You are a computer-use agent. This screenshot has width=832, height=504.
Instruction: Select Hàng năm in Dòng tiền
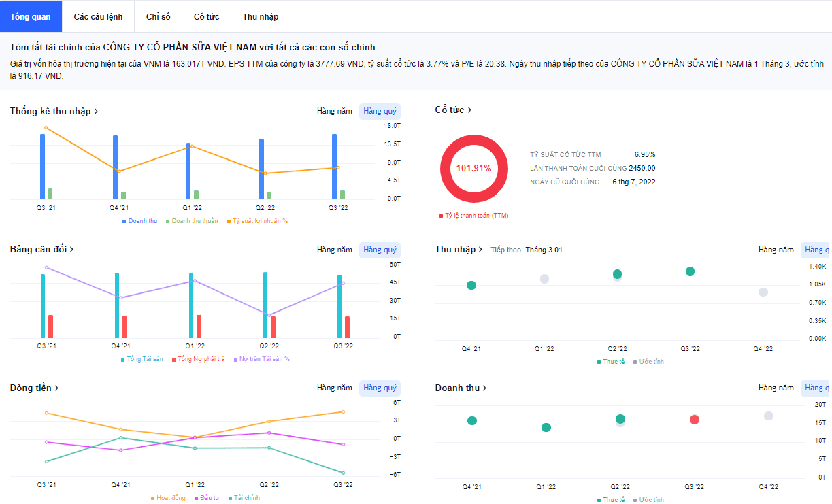coord(335,388)
